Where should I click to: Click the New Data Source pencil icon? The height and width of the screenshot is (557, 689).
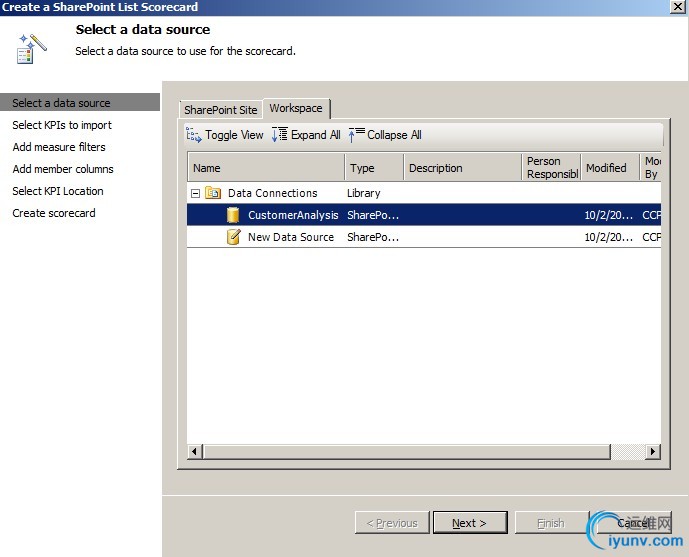coord(233,237)
